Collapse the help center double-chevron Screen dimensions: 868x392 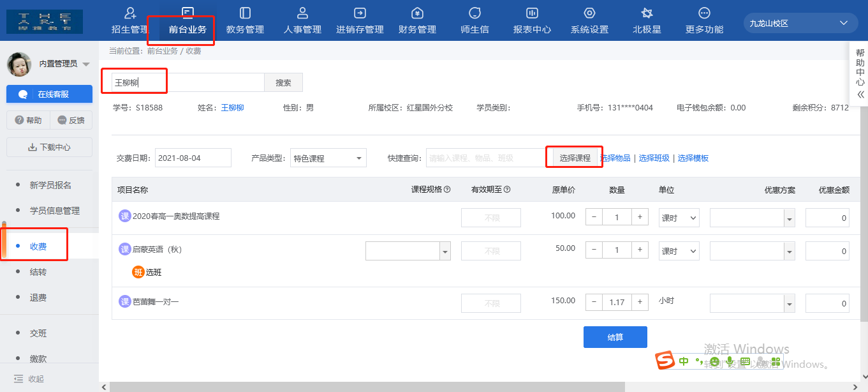[860, 94]
